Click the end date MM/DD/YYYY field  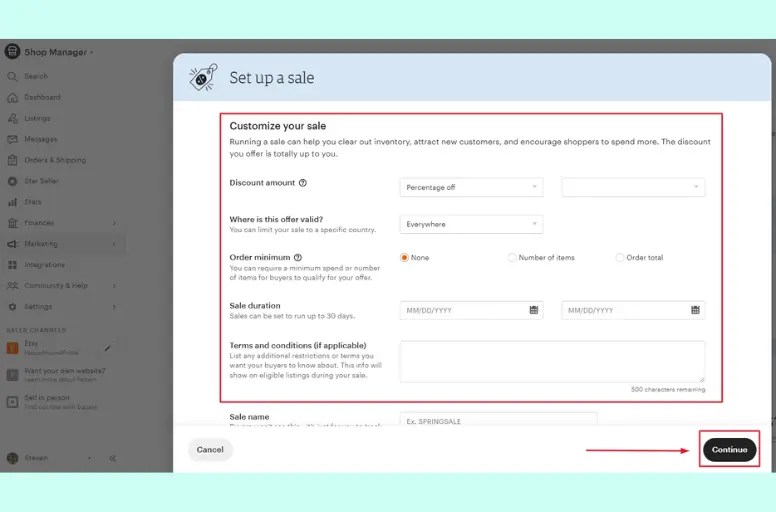(633, 310)
